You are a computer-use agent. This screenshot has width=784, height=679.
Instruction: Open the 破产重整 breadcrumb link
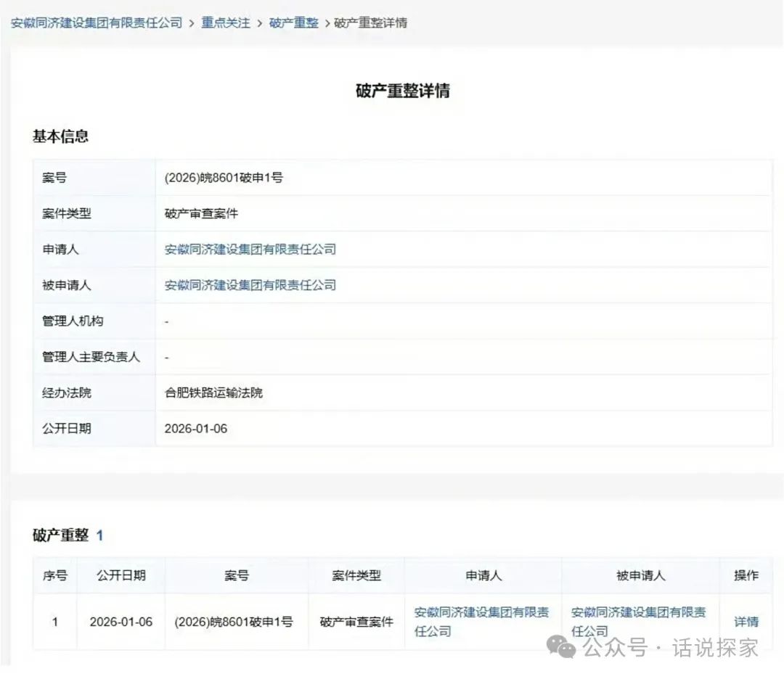click(x=293, y=23)
